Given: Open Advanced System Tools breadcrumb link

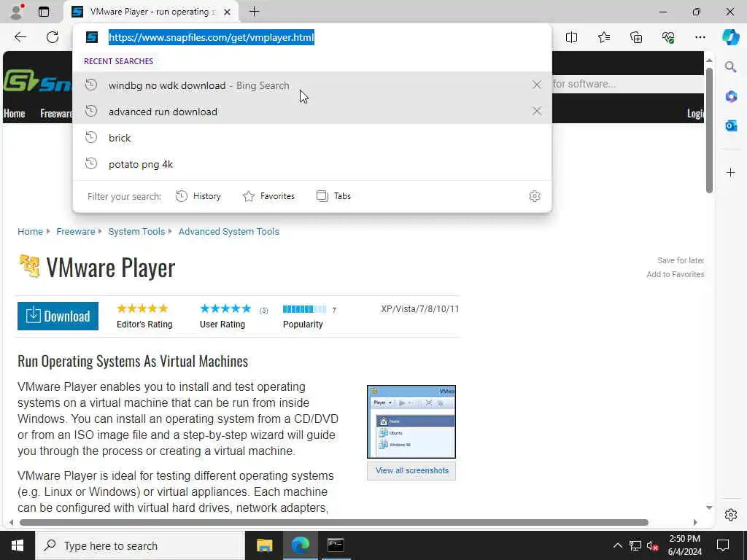Looking at the screenshot, I should (228, 231).
